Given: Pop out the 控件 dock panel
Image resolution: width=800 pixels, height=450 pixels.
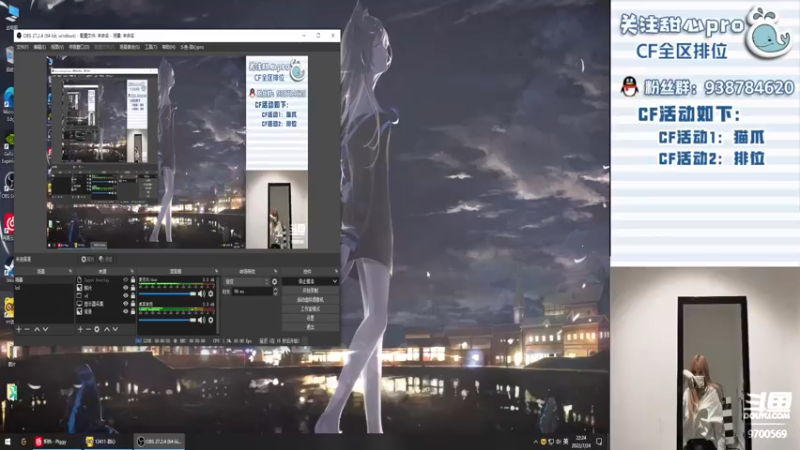Looking at the screenshot, I should click(x=336, y=271).
